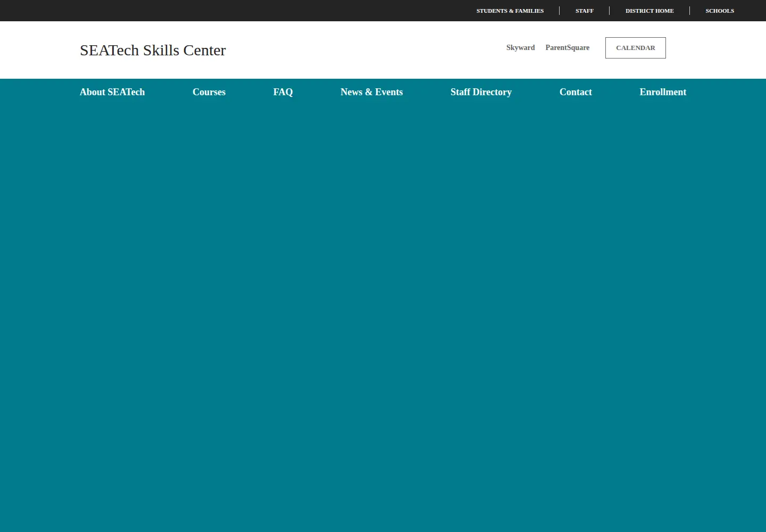Go to District Home
The width and height of the screenshot is (766, 532).
650,11
